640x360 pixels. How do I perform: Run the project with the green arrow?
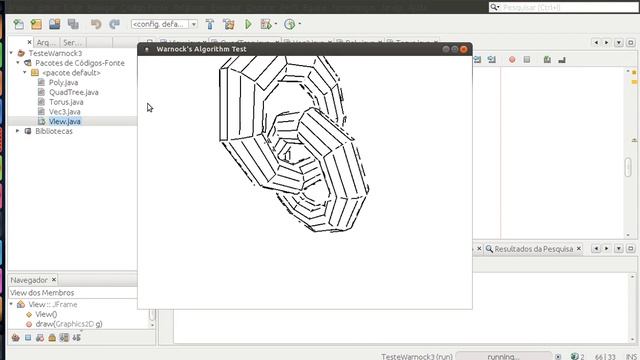pos(248,24)
